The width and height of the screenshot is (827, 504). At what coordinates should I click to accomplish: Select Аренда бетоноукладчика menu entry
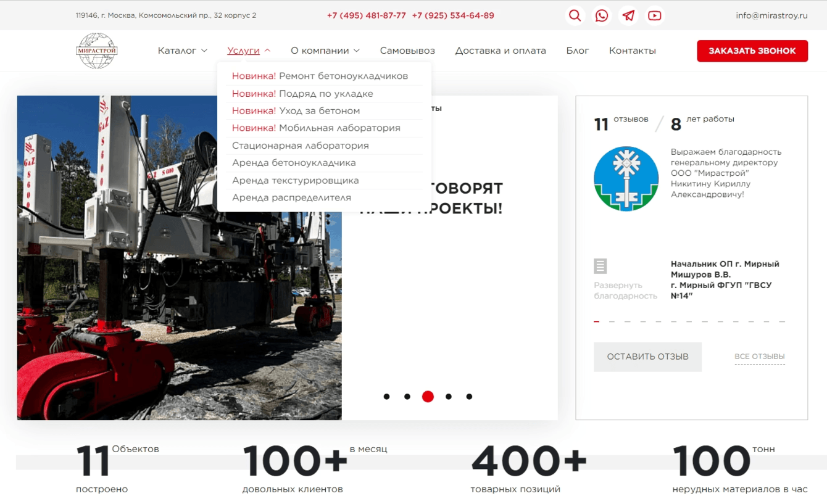(294, 163)
